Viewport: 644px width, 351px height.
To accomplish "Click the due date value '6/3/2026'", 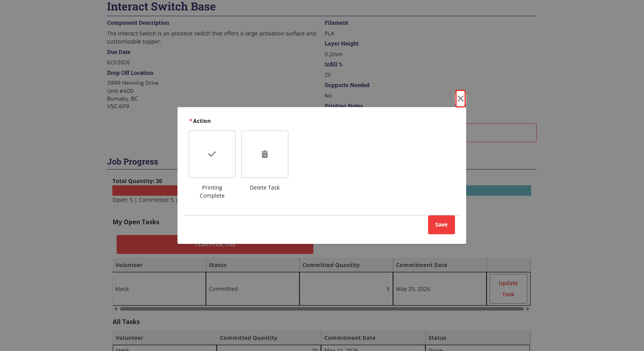I will coord(119,62).
